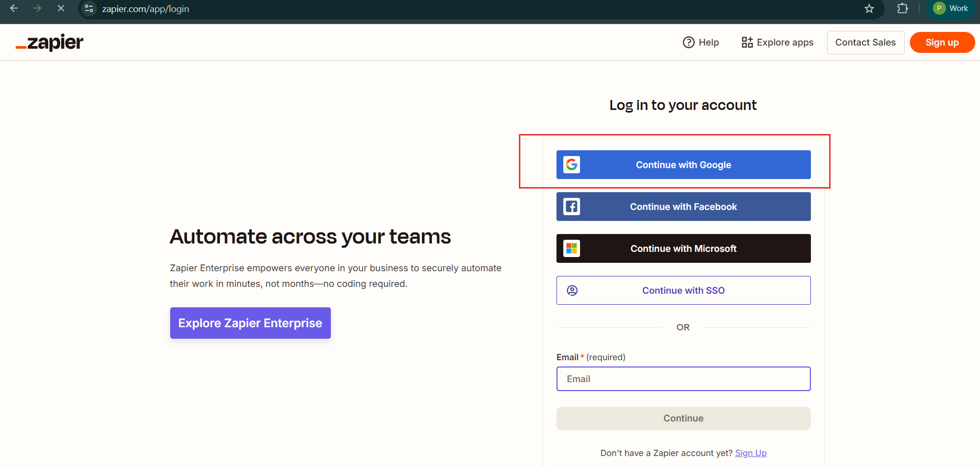Stop page loading with the X button
Image resolution: width=980 pixels, height=467 pixels.
pyautogui.click(x=61, y=8)
